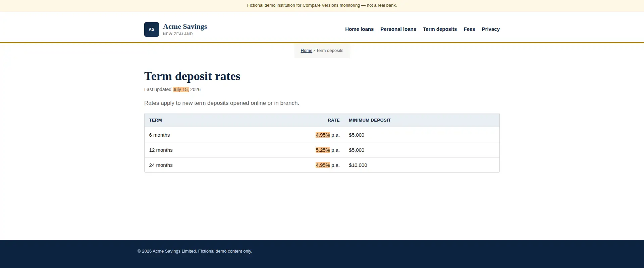Open the Fees page
The width and height of the screenshot is (644, 268).
[469, 29]
